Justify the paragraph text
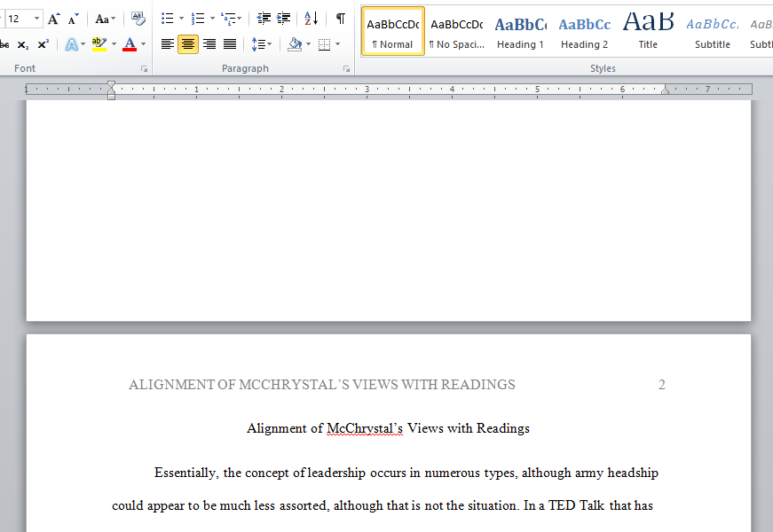The height and width of the screenshot is (532, 773). tap(230, 44)
